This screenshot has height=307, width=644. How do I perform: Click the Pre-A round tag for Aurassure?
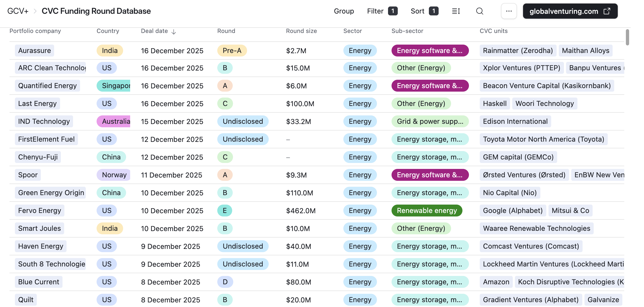pyautogui.click(x=232, y=51)
